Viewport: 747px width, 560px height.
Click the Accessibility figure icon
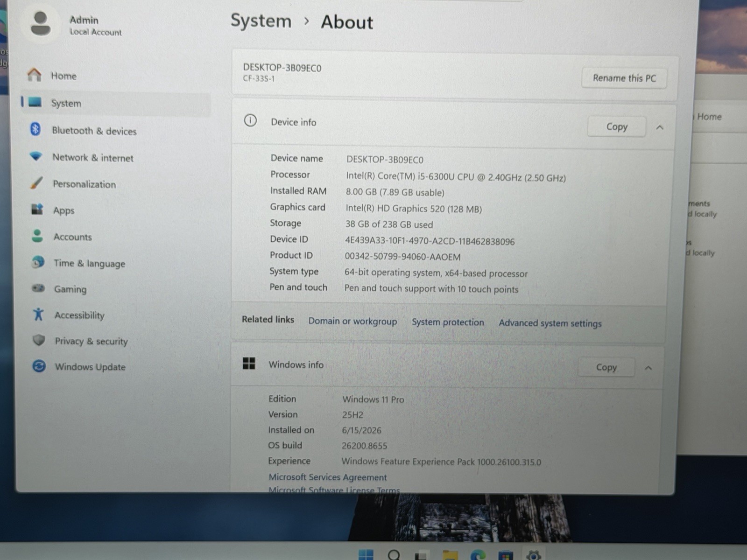pos(38,314)
